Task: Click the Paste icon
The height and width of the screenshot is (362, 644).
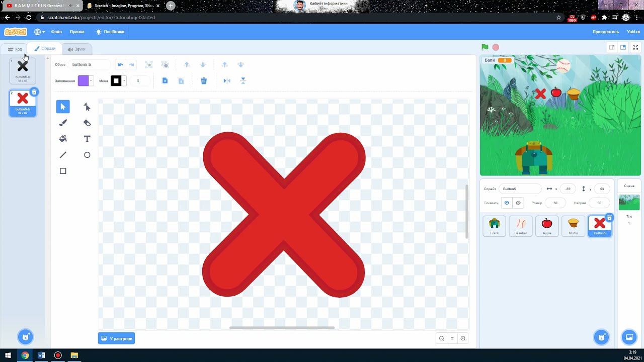Action: click(x=181, y=81)
